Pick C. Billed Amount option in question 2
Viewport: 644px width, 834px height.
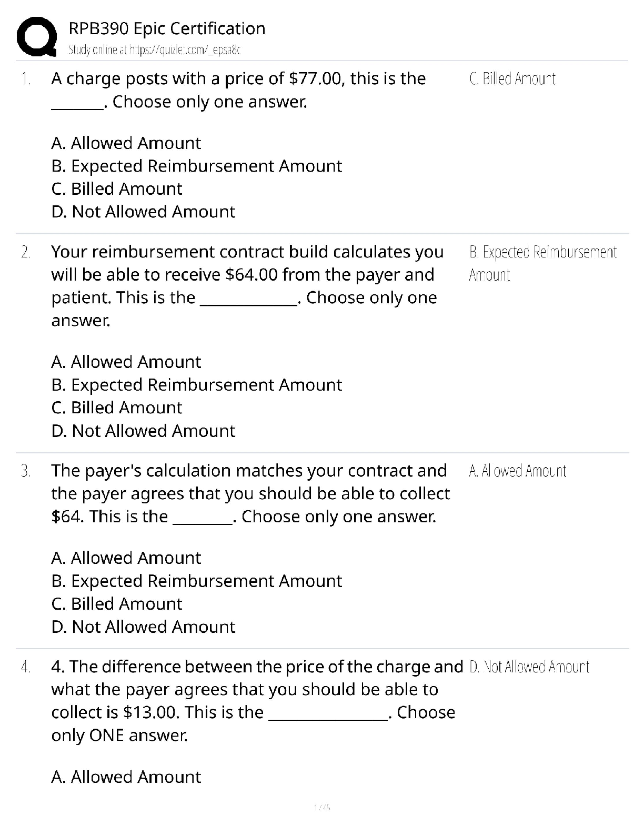[x=117, y=408]
